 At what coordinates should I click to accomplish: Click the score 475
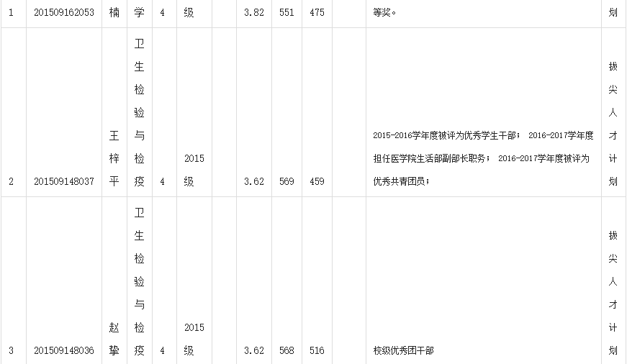pyautogui.click(x=317, y=13)
